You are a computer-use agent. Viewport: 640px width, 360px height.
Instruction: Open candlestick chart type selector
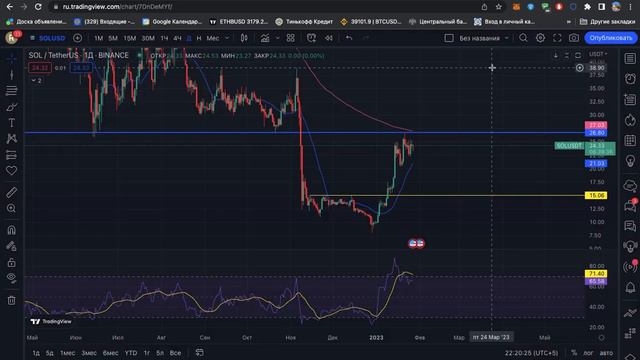pyautogui.click(x=244, y=38)
